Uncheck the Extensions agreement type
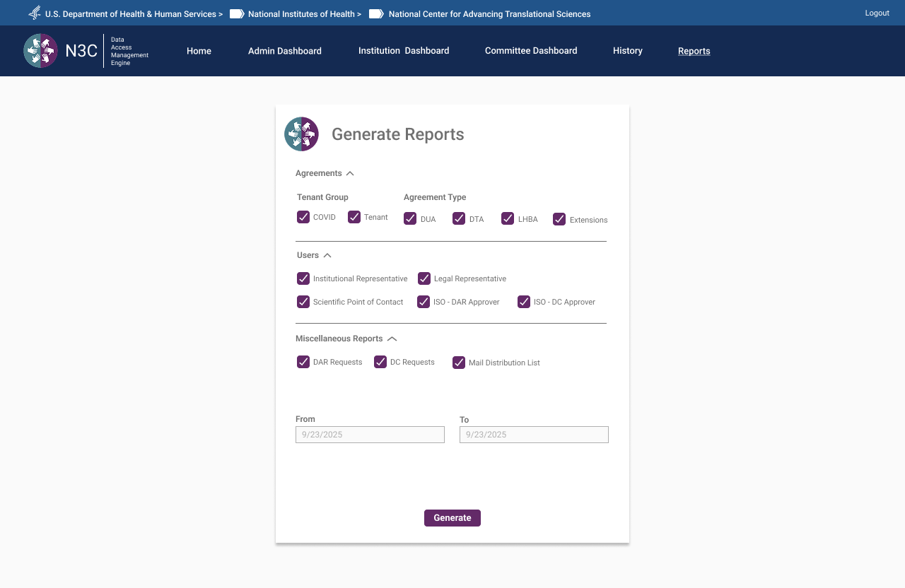Screen dimensions: 905x588 point(559,219)
